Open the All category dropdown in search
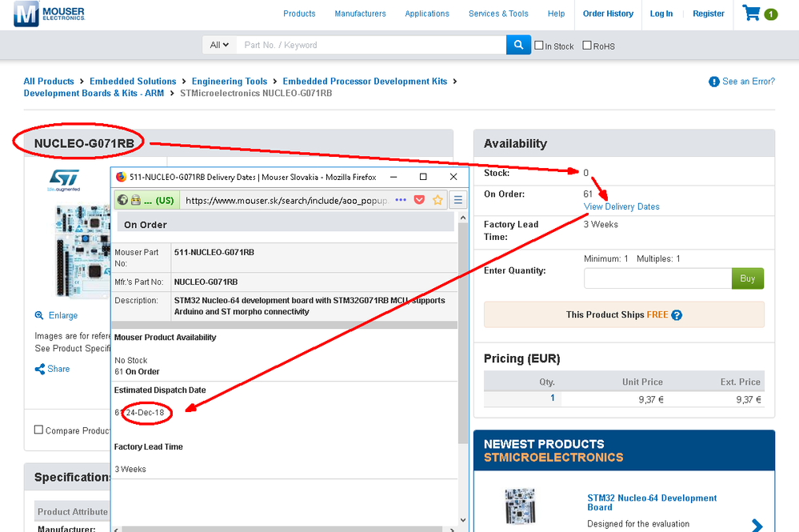Image resolution: width=799 pixels, height=532 pixels. point(219,45)
